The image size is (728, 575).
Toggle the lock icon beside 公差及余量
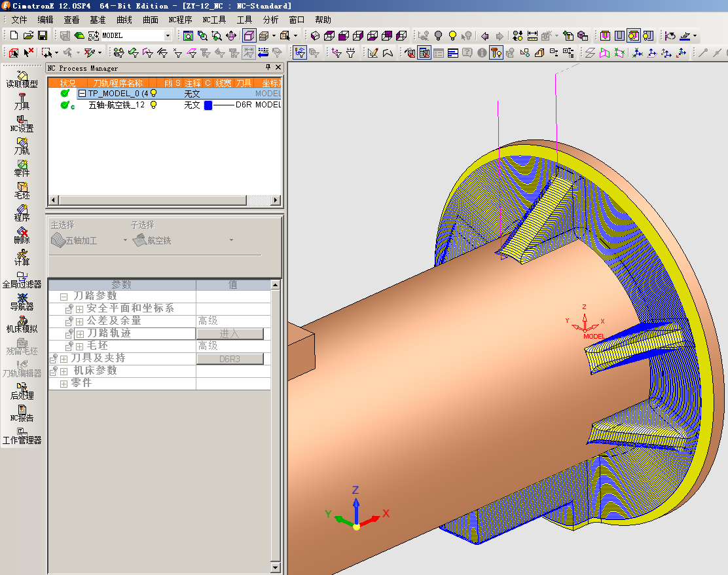[x=69, y=321]
